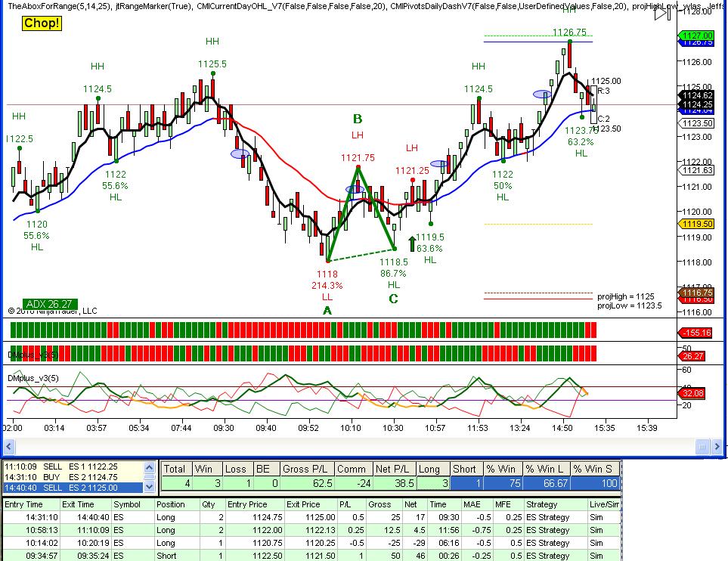
Task: Click the chart scrollbar right arrow
Action: click(717, 447)
